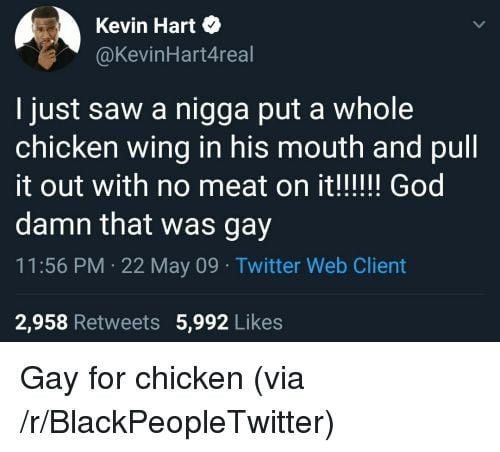Click the tweet line containing exclamation marks
The height and width of the screenshot is (452, 500).
230,185
